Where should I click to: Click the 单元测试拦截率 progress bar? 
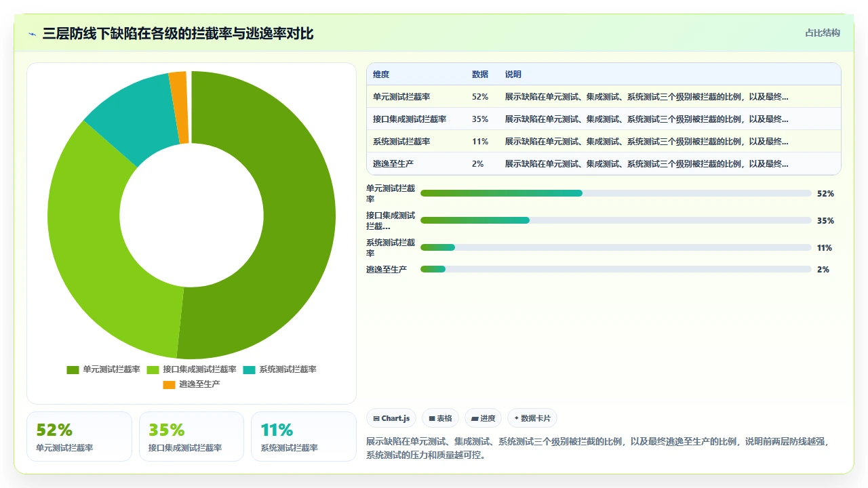[x=616, y=193]
